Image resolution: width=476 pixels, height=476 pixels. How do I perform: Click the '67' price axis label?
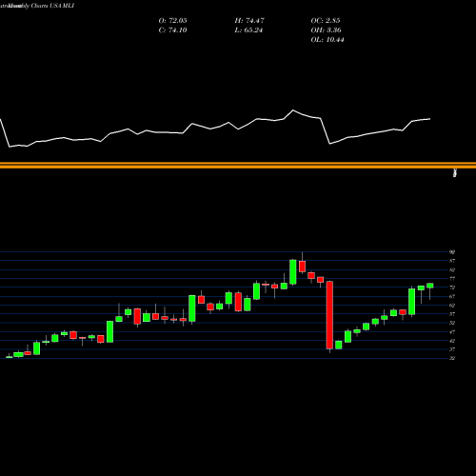point(452,296)
